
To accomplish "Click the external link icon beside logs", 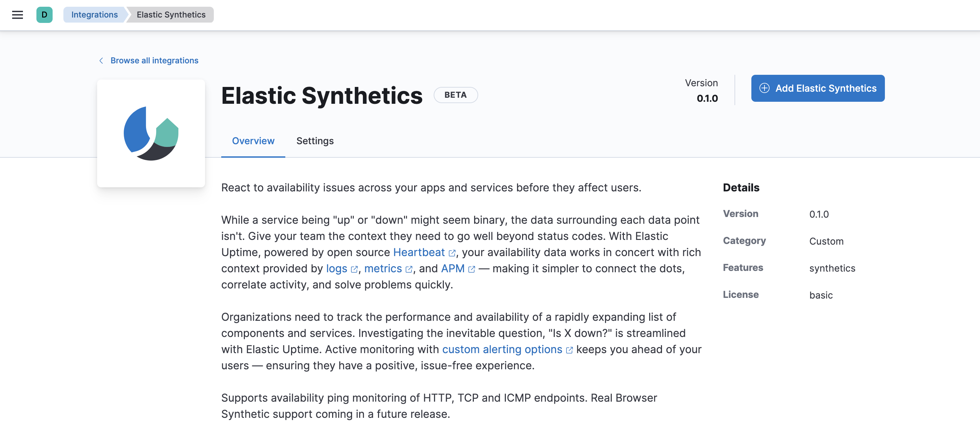I will pos(354,269).
